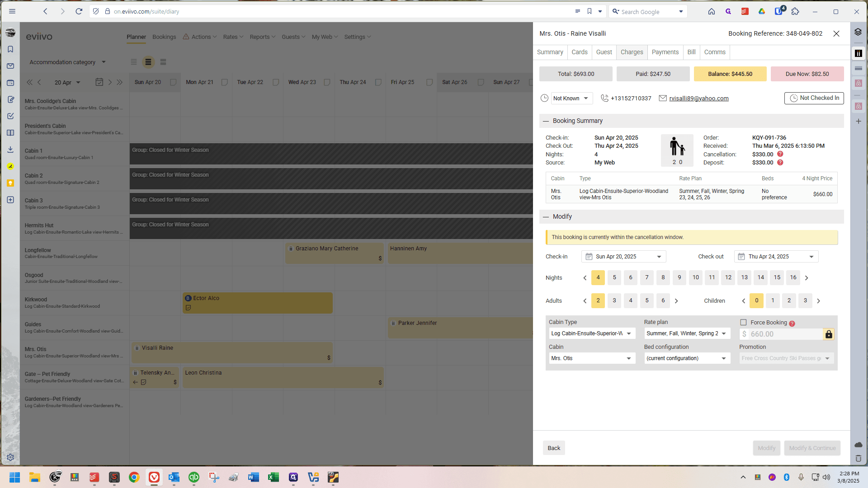Open the browser extensions puzzle icon
Image resolution: width=868 pixels, height=488 pixels.
[x=795, y=11]
